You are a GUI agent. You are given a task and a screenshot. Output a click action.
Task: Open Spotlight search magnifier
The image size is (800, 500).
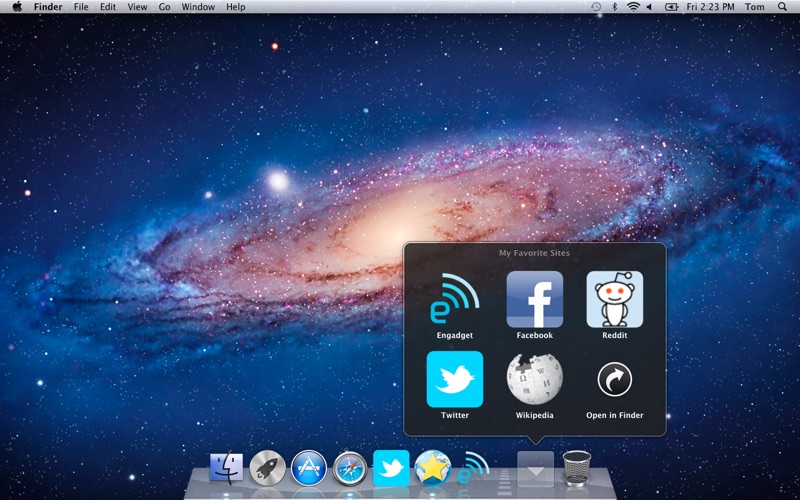(x=782, y=7)
